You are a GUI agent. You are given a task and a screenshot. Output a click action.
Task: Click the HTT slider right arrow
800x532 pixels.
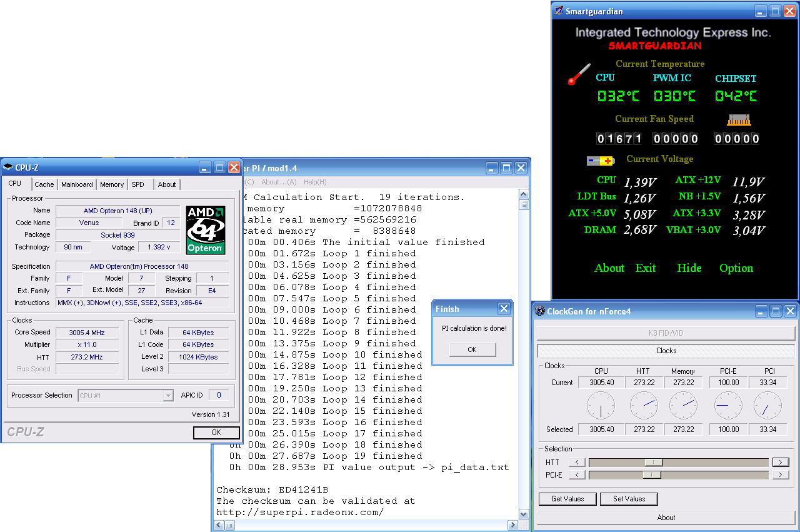781,463
